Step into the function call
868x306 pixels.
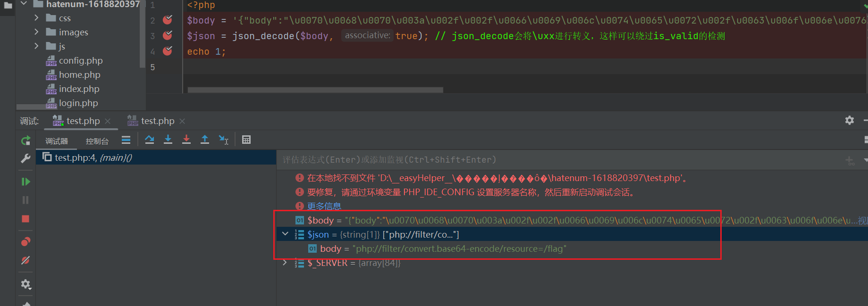tap(168, 140)
